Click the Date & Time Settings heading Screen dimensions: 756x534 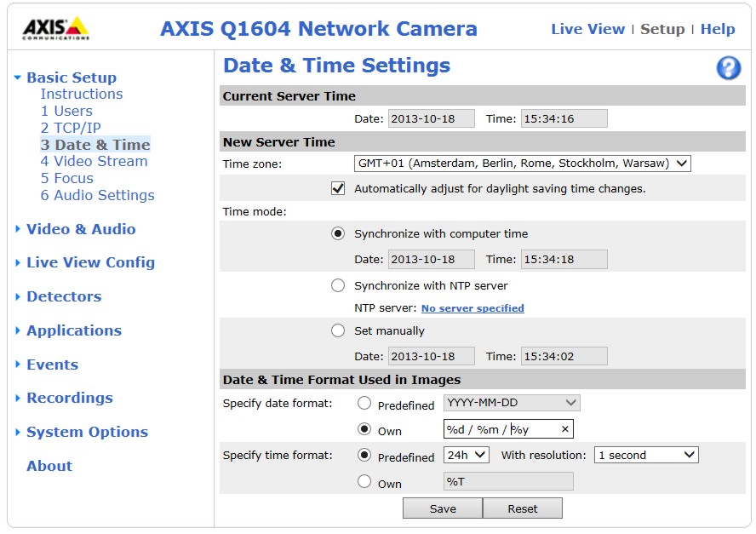(336, 65)
